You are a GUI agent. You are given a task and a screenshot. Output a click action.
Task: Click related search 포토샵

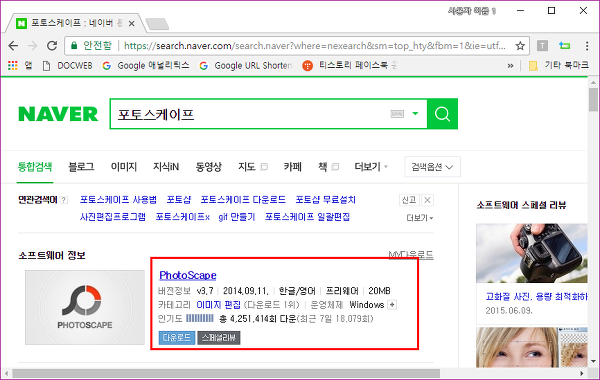(179, 200)
